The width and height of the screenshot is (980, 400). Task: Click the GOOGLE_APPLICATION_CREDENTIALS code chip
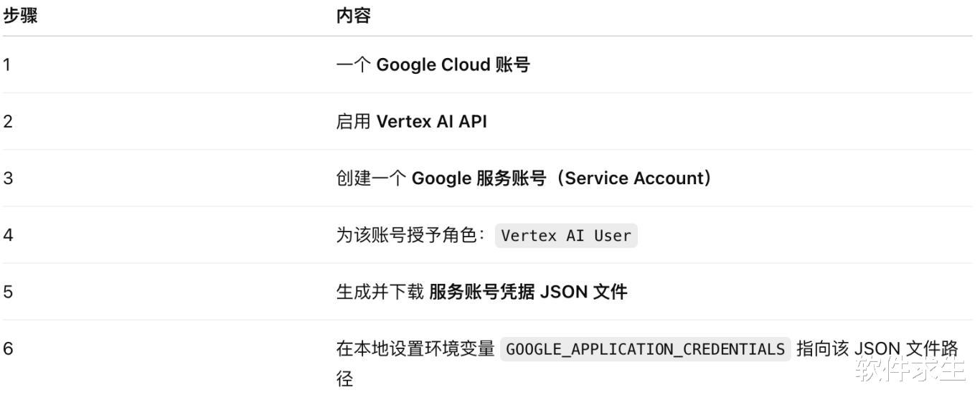pyautogui.click(x=646, y=350)
